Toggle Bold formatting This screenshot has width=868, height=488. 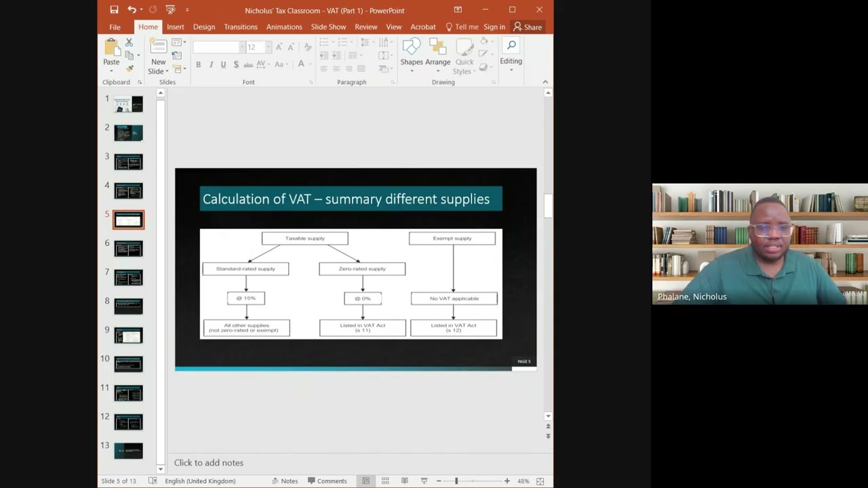198,65
